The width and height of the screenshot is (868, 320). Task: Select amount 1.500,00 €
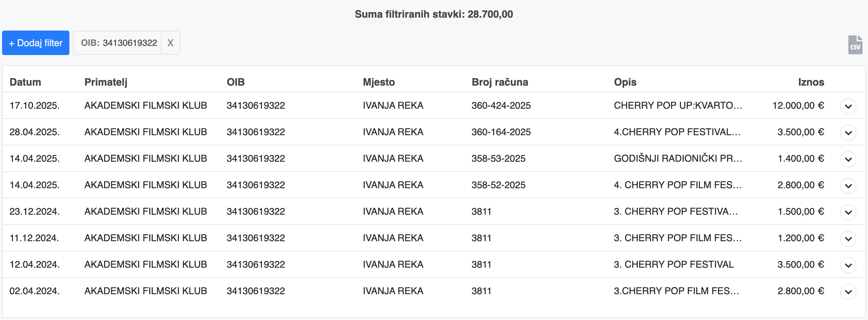point(801,212)
